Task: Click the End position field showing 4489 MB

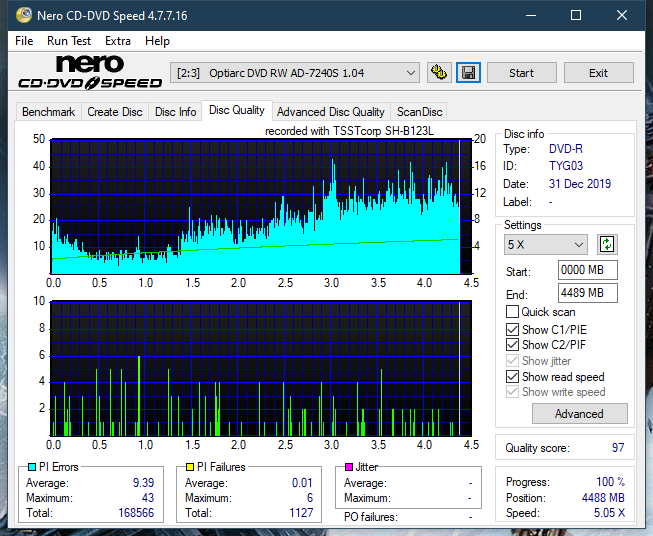Action: [588, 293]
